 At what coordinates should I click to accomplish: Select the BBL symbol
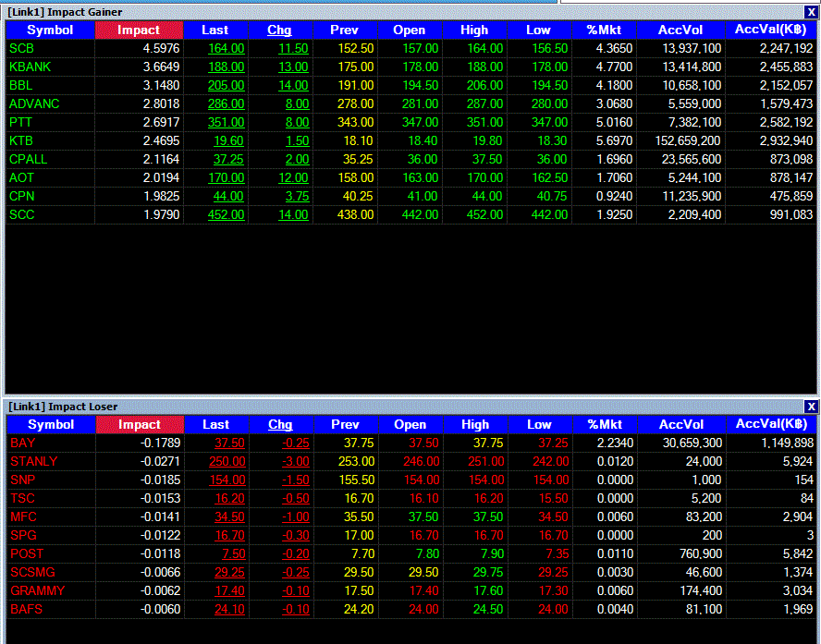click(21, 85)
